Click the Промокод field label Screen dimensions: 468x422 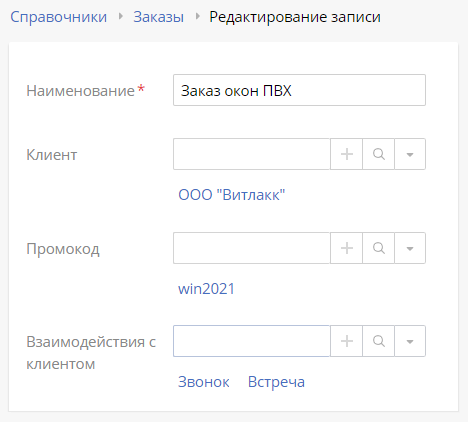[63, 249]
